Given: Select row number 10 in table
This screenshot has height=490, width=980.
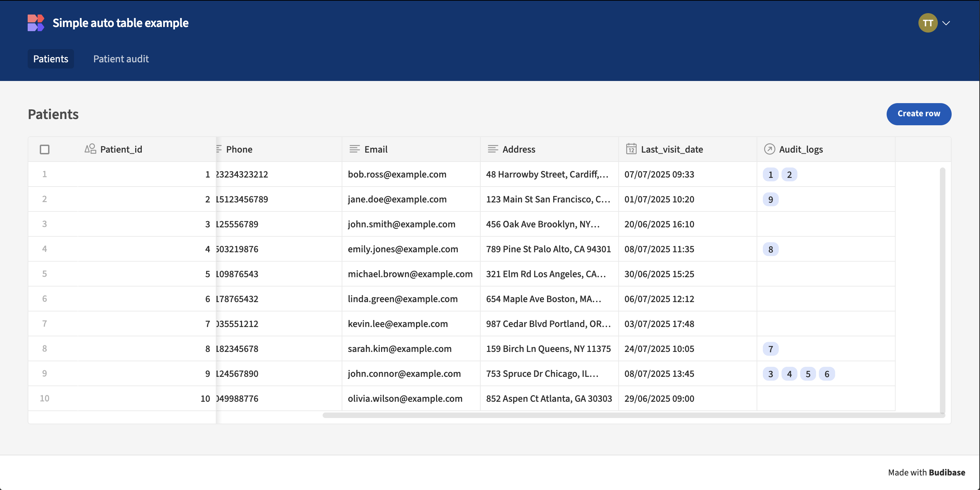Looking at the screenshot, I should point(45,398).
